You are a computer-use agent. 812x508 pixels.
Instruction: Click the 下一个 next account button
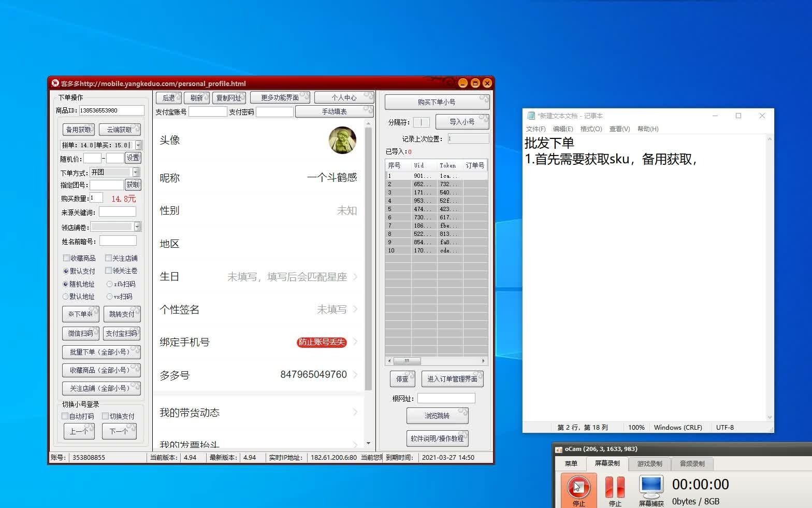point(119,431)
